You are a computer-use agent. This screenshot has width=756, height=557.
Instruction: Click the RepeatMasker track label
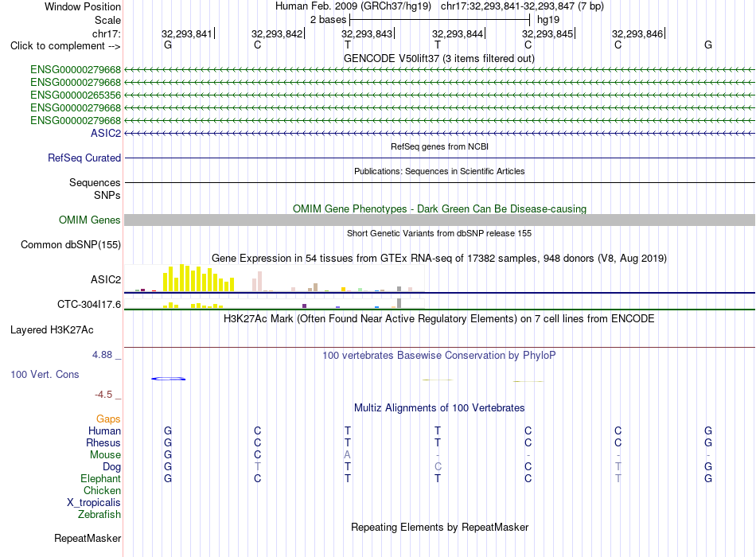click(x=88, y=538)
